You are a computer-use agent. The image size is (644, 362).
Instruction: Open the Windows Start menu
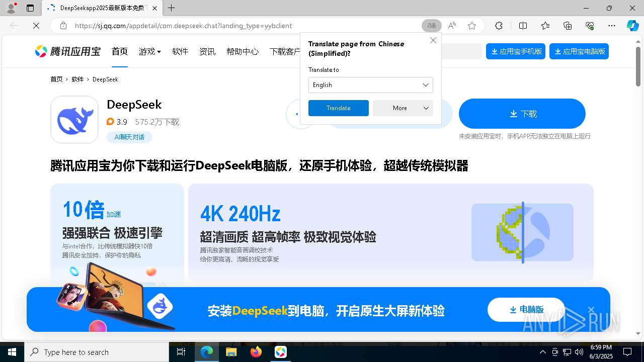click(x=12, y=352)
